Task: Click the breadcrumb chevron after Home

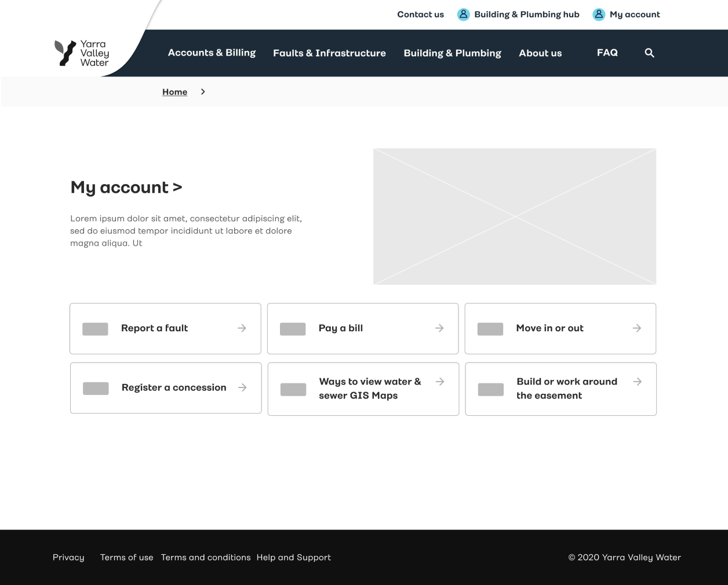Action: [203, 92]
